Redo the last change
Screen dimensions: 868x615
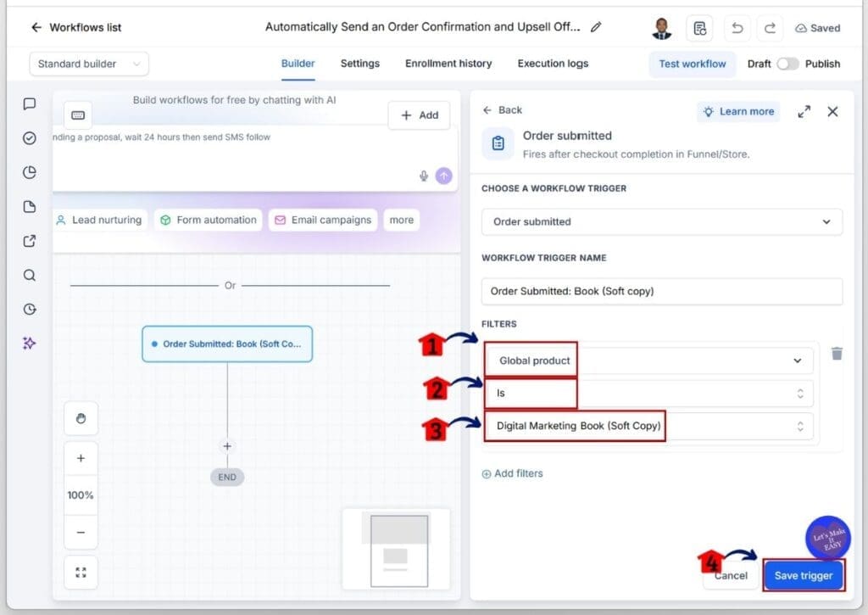(x=770, y=28)
